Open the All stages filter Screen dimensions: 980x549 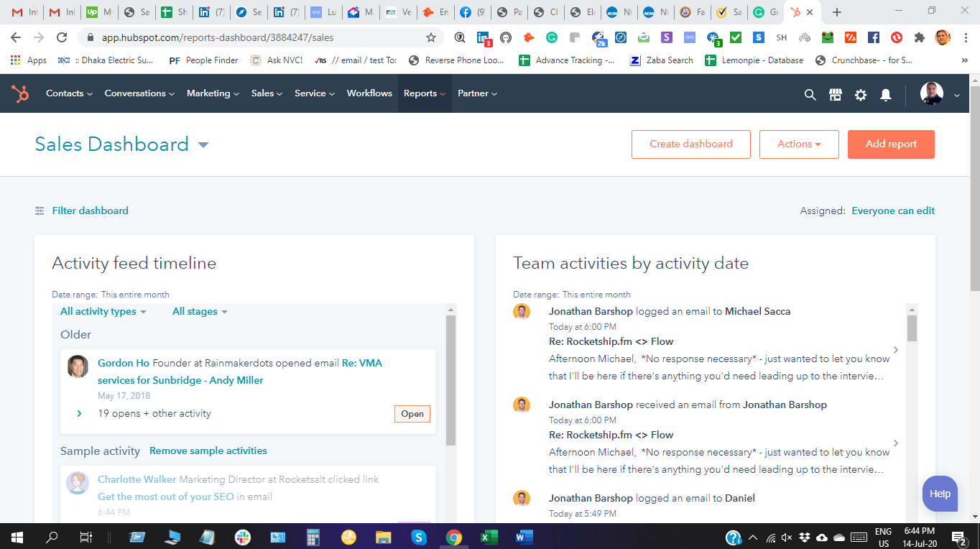tap(200, 311)
